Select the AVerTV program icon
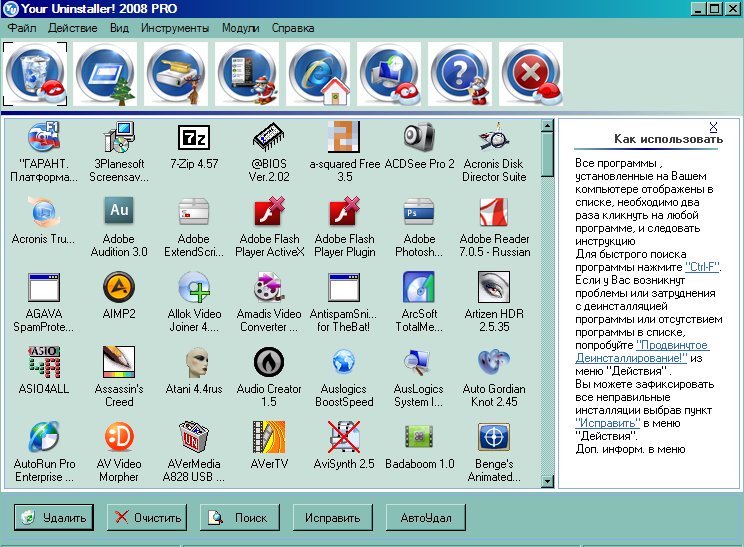The width and height of the screenshot is (744, 547). coord(269,437)
